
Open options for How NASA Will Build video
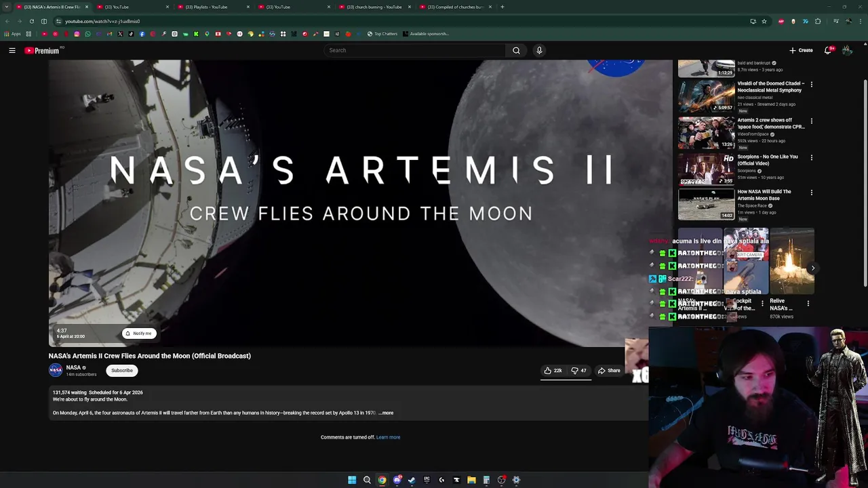click(x=812, y=192)
